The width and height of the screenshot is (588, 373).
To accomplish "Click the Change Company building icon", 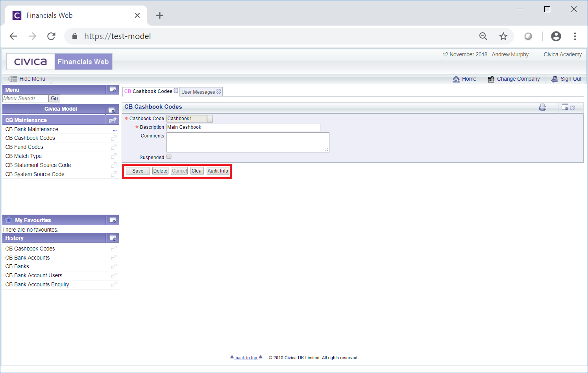I will (491, 79).
